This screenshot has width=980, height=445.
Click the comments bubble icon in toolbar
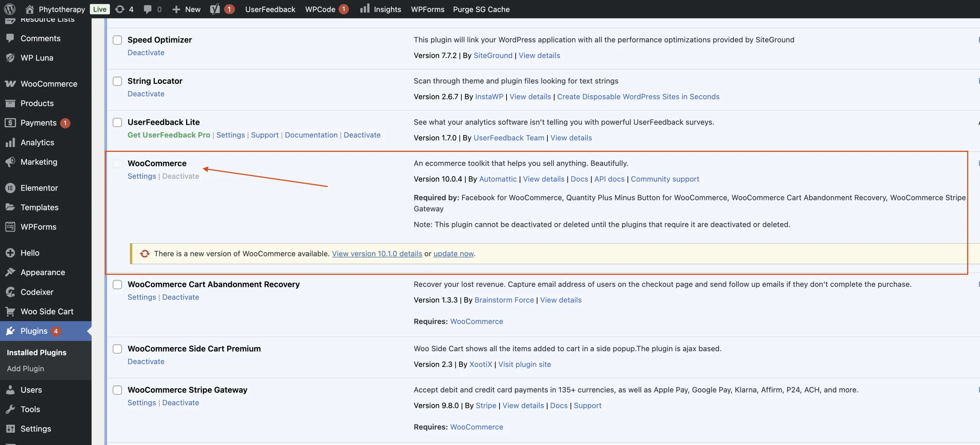pos(148,9)
